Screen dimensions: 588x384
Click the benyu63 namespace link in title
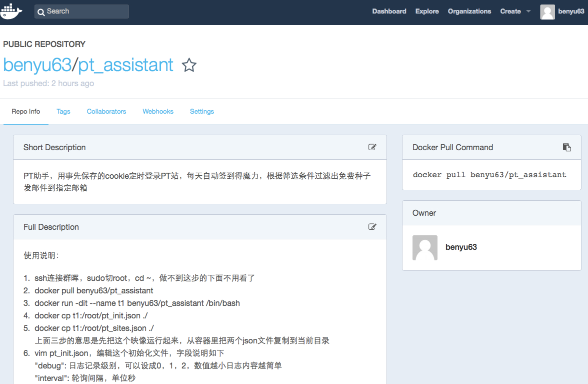[x=37, y=65]
